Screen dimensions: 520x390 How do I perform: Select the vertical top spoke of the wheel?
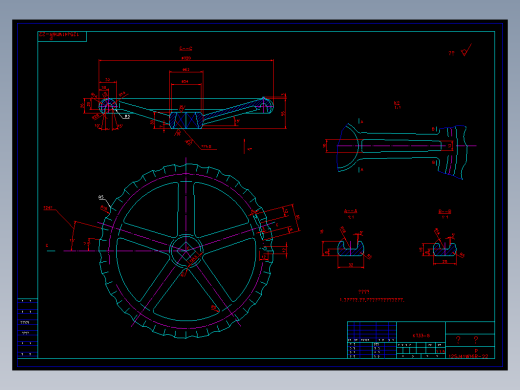tap(186, 208)
